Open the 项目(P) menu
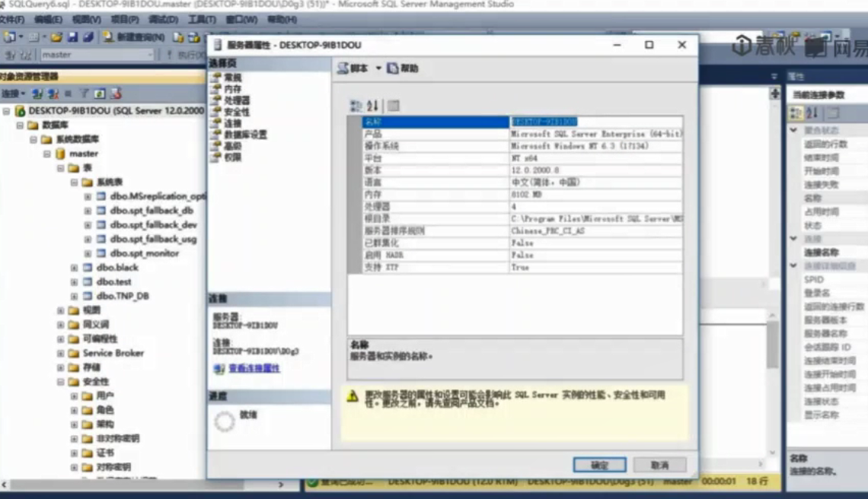Screen dimensions: 868x499 [x=125, y=19]
